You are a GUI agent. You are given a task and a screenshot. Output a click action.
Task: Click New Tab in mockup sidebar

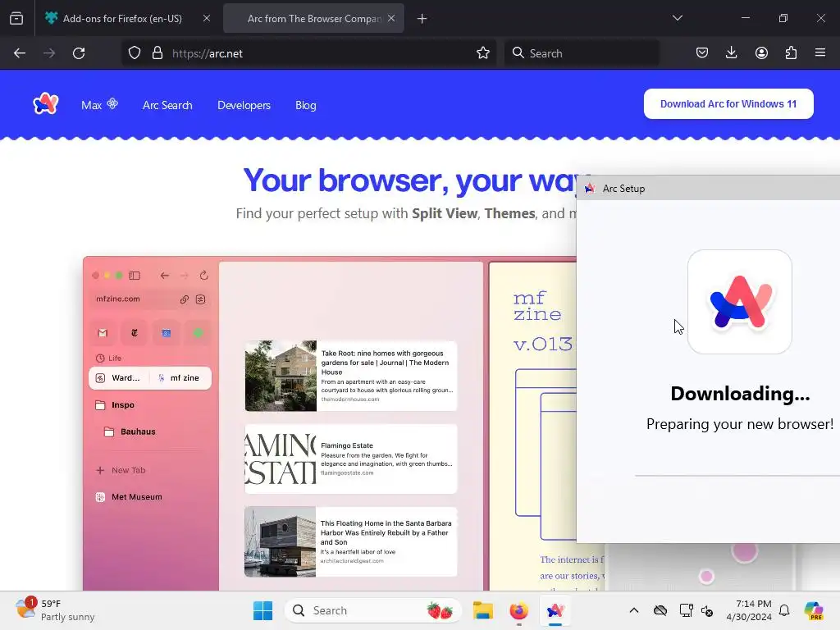point(121,470)
